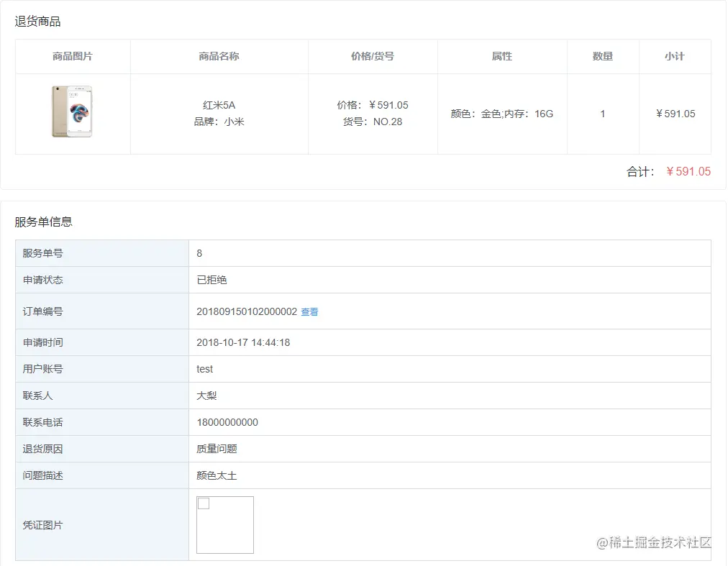Click the 服务单号 label cell
This screenshot has width=728, height=566.
click(102, 253)
